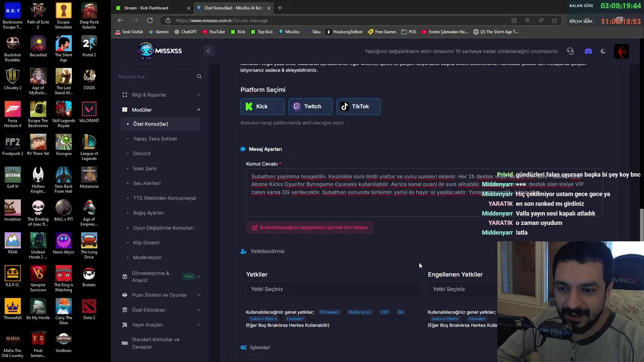The height and width of the screenshot is (362, 644).
Task: Open Oyun Değiştirme Komutları
Action: 164,228
